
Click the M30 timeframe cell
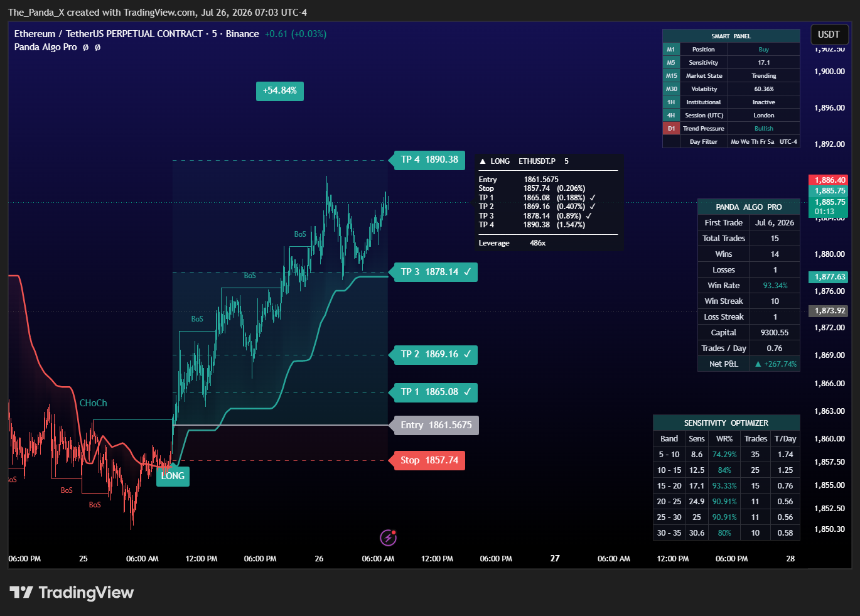click(671, 89)
